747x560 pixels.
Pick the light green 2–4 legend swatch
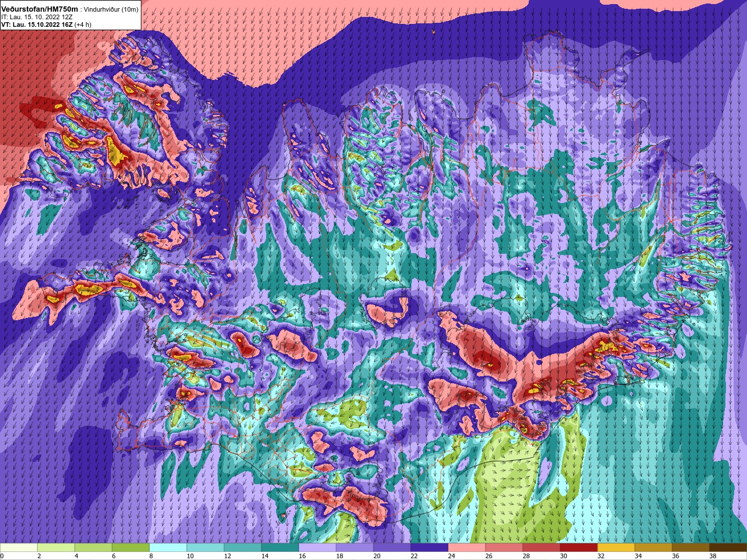tap(56, 548)
